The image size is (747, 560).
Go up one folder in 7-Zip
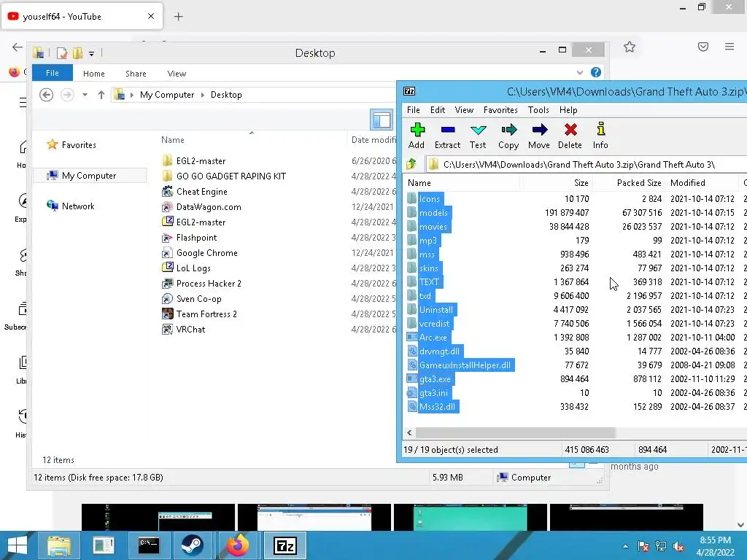click(411, 164)
